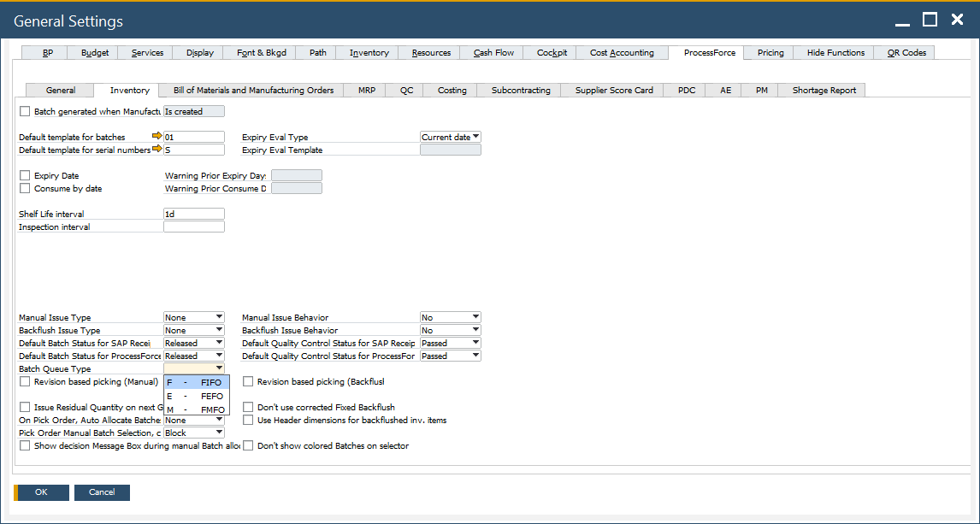Switch to the Cost Accounting tab
Screen dimensions: 980x524
tap(622, 53)
